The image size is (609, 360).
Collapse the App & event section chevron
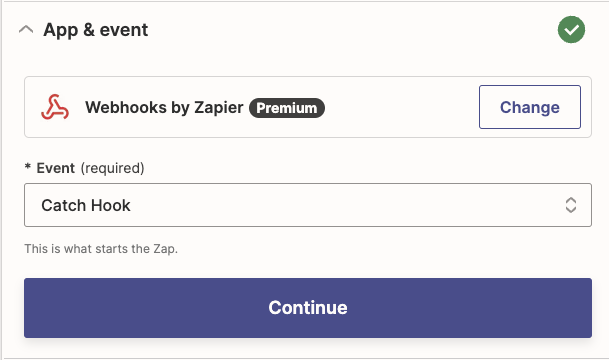tap(26, 30)
